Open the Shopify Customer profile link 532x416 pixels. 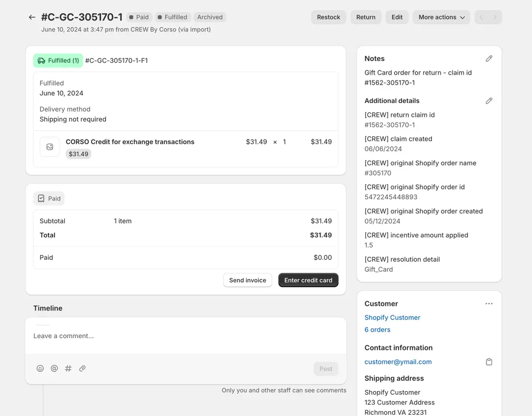coord(392,317)
